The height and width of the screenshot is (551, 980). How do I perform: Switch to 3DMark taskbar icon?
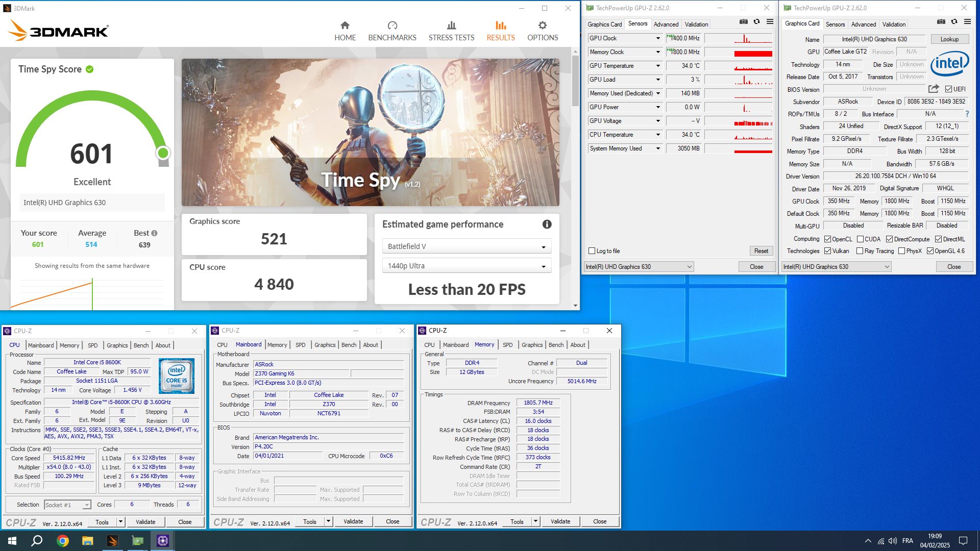click(x=113, y=541)
